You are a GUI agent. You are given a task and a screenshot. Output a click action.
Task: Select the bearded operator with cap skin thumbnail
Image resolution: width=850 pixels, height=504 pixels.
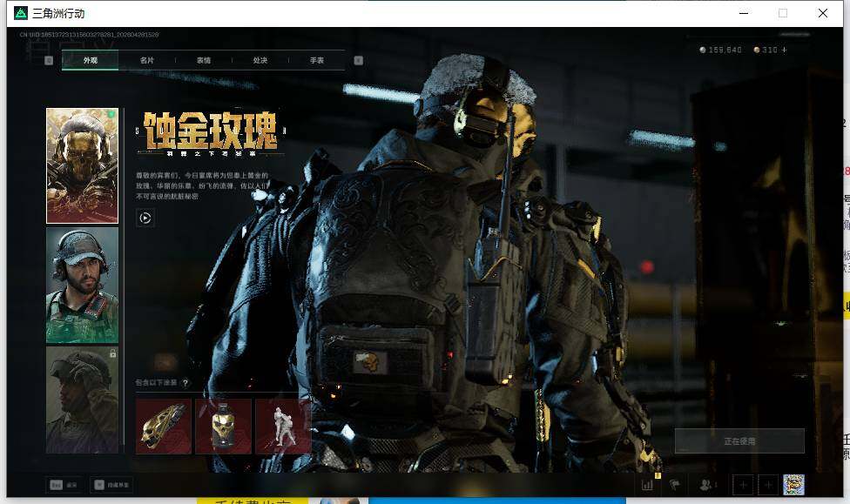pyautogui.click(x=82, y=285)
